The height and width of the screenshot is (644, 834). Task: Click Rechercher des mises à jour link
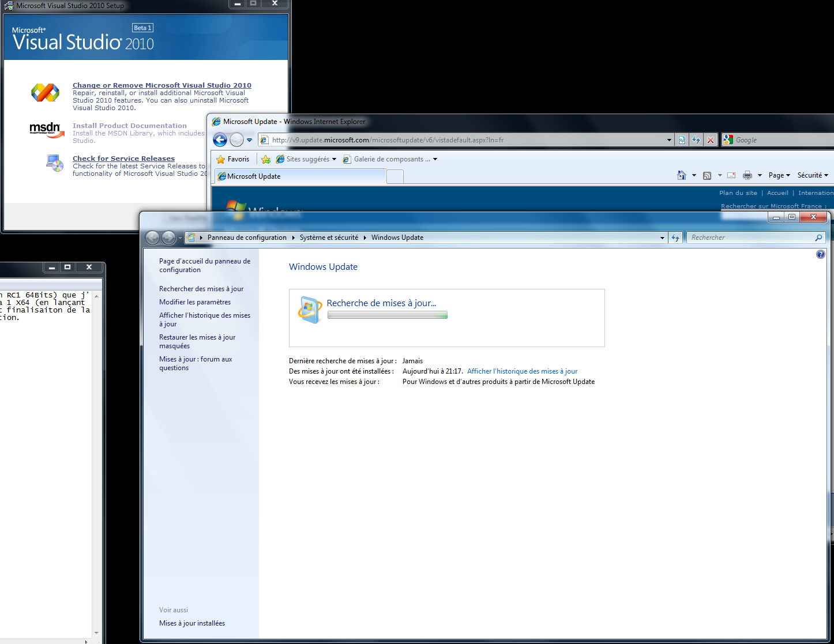[x=201, y=289]
